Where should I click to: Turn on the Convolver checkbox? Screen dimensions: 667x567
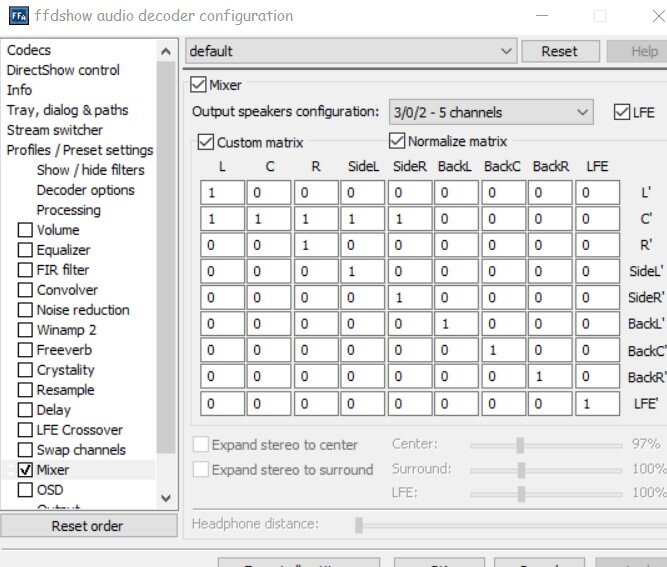click(25, 290)
